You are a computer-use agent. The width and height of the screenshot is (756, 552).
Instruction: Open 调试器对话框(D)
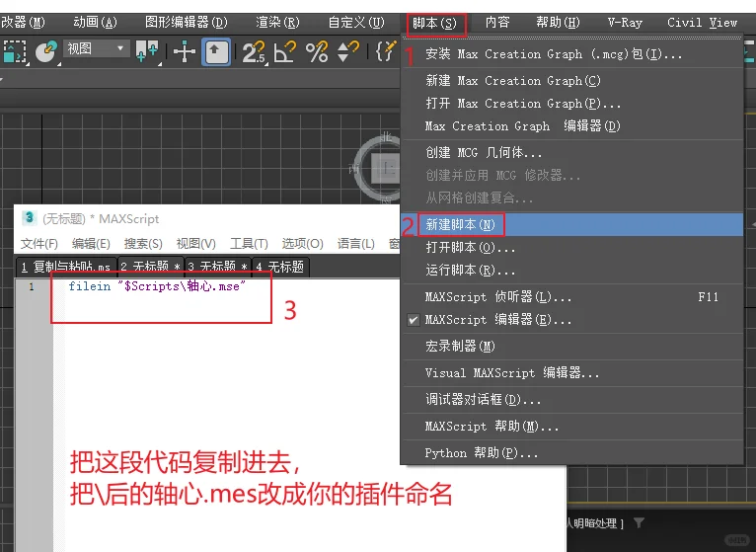coord(571,399)
